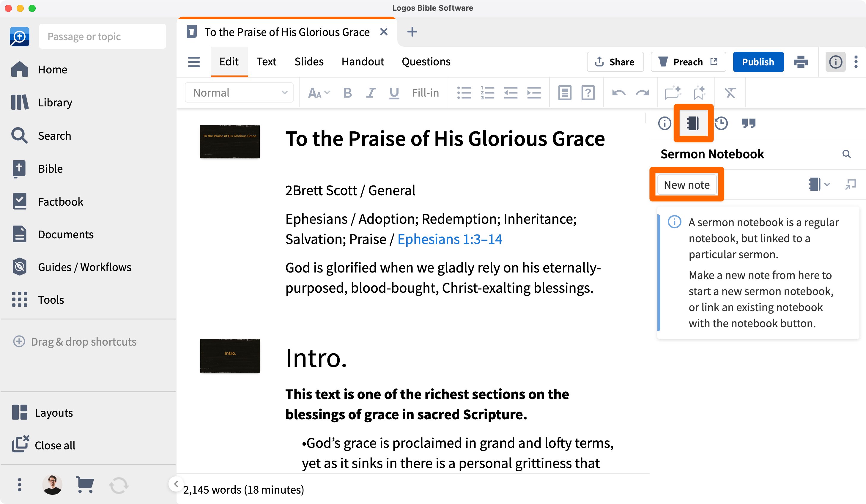Open Home in the sidebar
This screenshot has width=866, height=504.
pyautogui.click(x=39, y=70)
